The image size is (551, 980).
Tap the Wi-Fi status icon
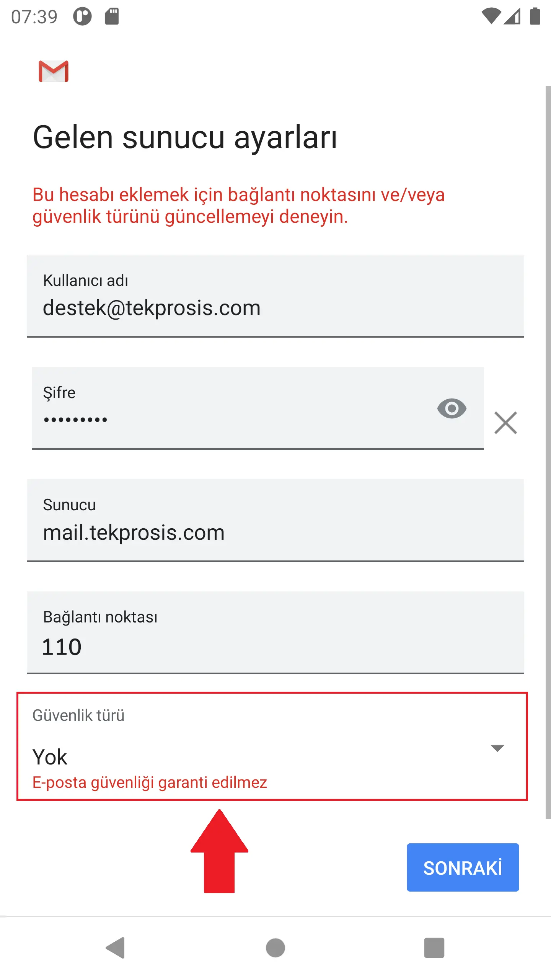[491, 16]
